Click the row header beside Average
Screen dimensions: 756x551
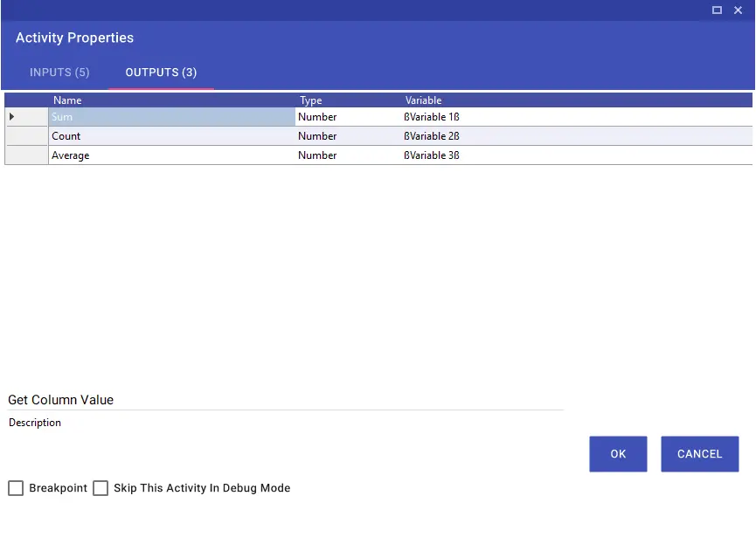click(26, 155)
